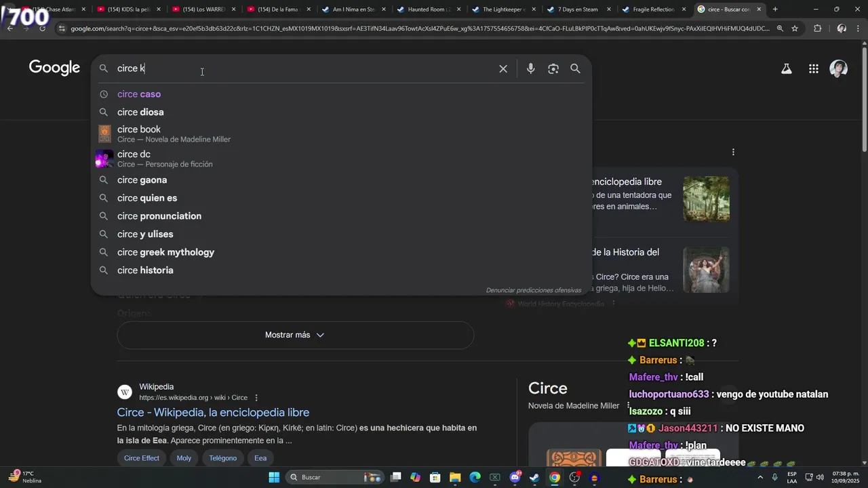
Task: Bookmark this page with the star icon
Action: click(x=795, y=28)
